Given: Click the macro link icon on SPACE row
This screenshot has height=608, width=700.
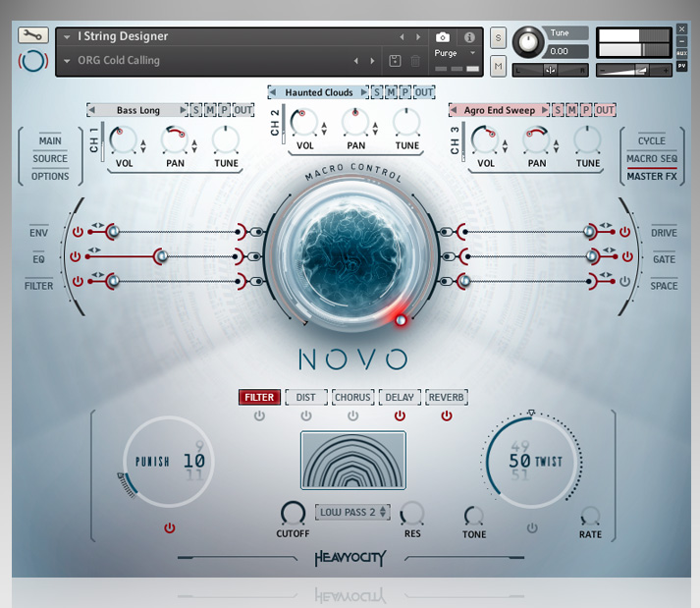Looking at the screenshot, I should click(x=446, y=281).
